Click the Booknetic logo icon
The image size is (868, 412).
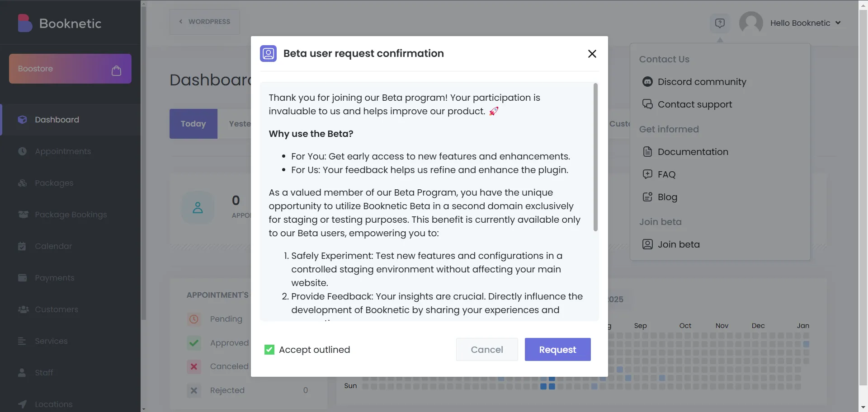click(x=25, y=23)
